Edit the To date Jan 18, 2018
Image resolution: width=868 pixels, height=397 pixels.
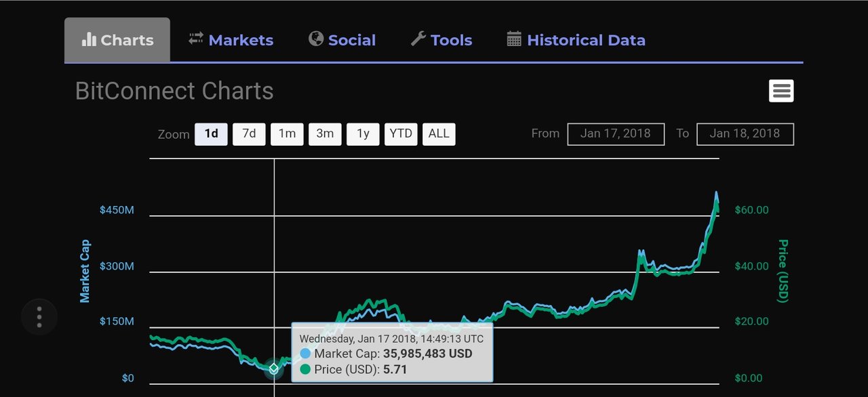tap(745, 134)
